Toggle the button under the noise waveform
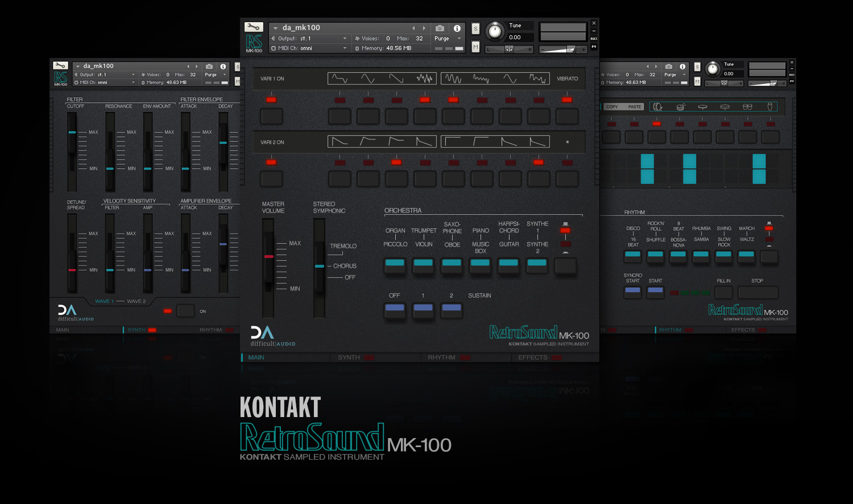The height and width of the screenshot is (504, 853). click(425, 116)
